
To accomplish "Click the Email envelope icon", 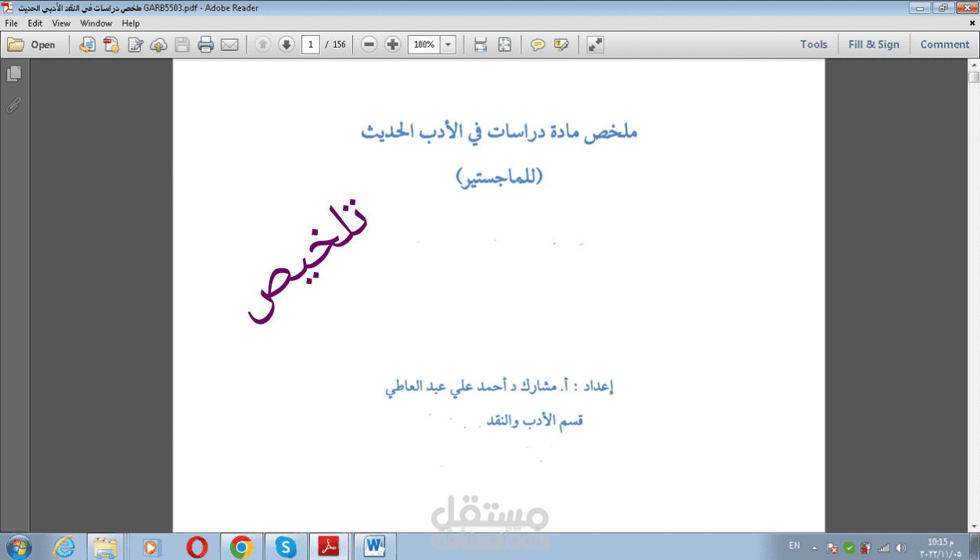I will (229, 45).
